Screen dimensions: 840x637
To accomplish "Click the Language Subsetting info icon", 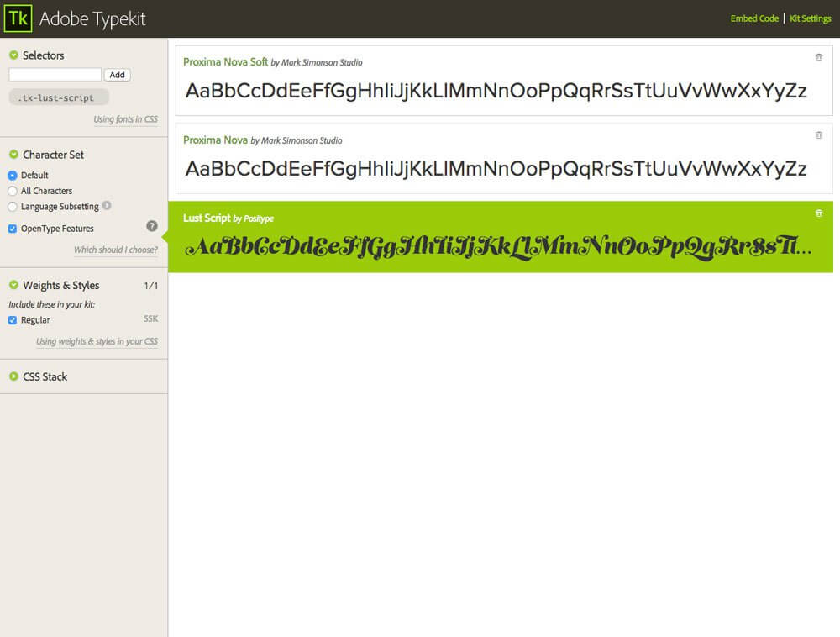I will pyautogui.click(x=107, y=205).
